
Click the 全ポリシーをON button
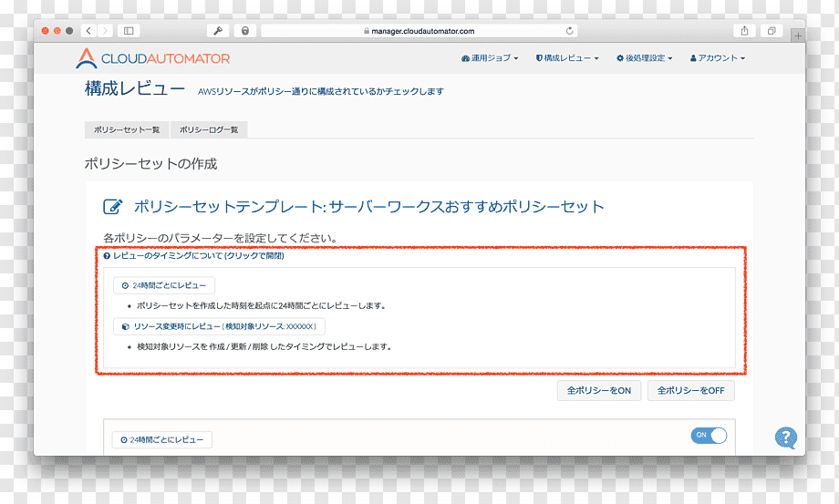[x=599, y=391]
